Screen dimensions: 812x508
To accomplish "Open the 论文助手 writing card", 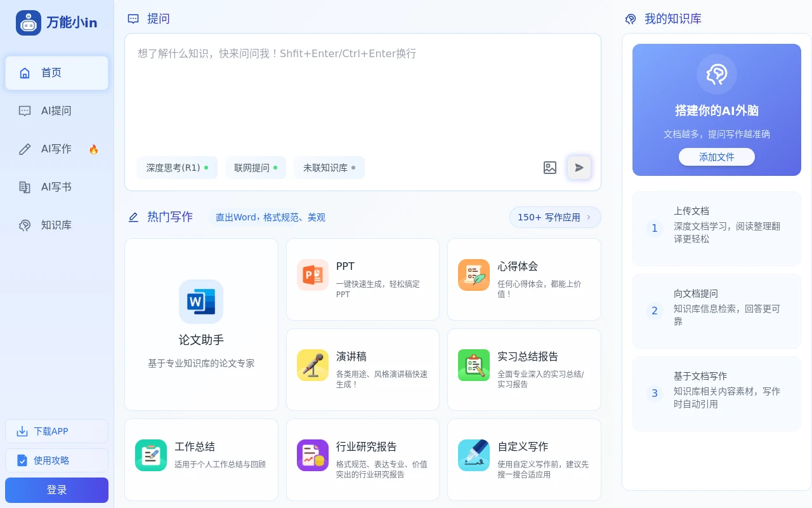I will (x=201, y=324).
